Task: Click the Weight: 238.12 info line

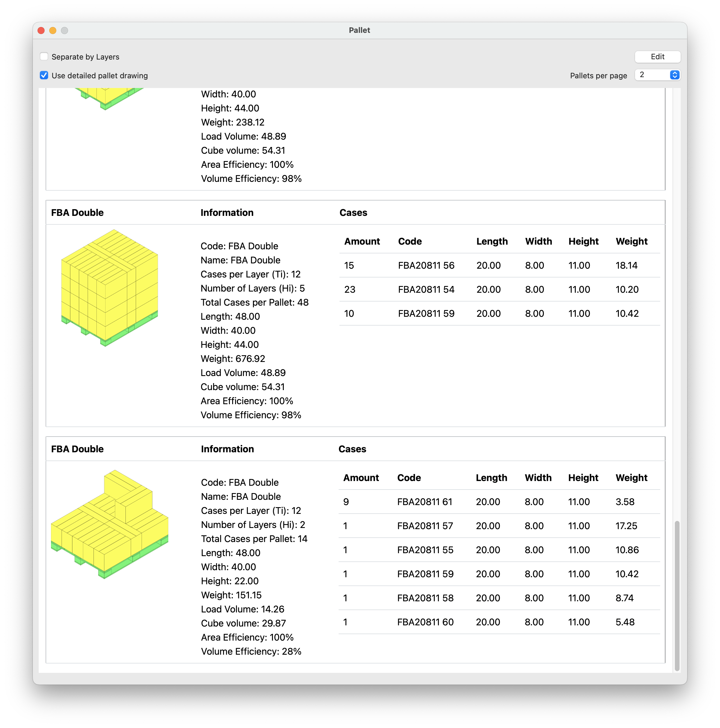Action: (x=233, y=122)
